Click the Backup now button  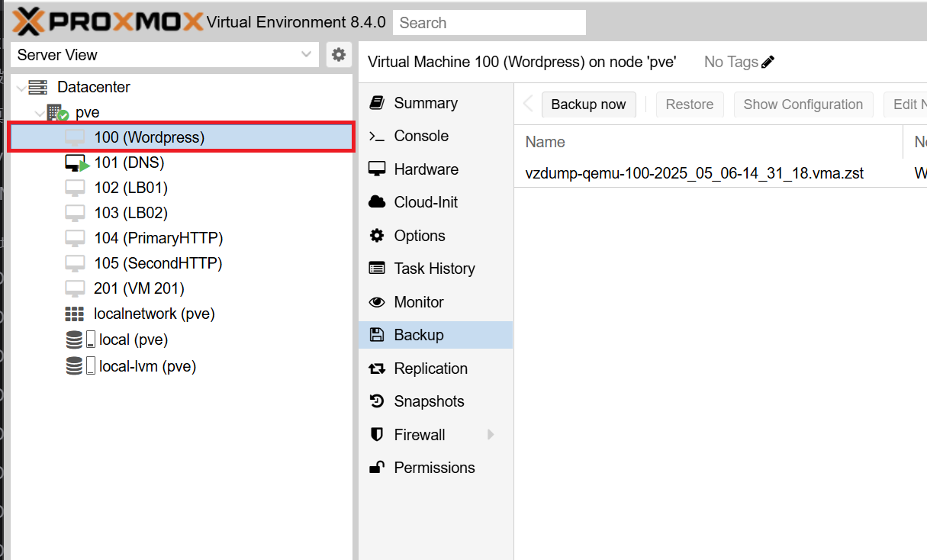(588, 105)
